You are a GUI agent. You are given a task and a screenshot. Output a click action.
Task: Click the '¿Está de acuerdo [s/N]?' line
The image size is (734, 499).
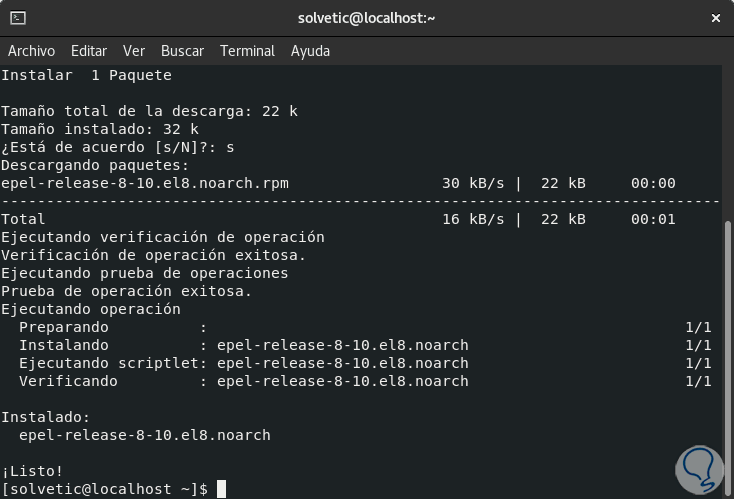[117, 147]
